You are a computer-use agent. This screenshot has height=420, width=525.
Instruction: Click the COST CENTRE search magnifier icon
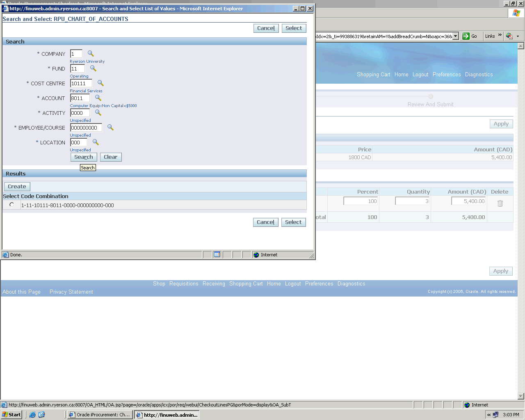point(100,83)
